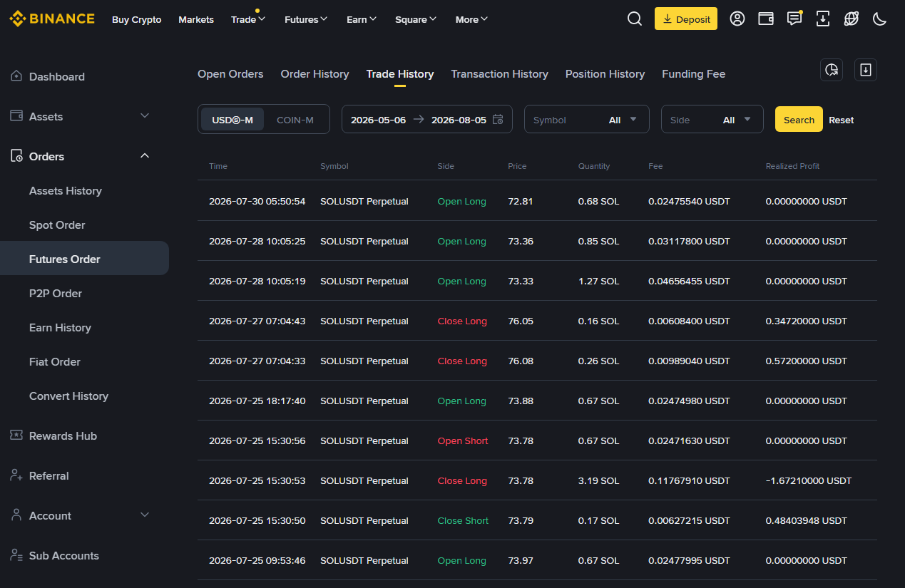Viewport: 905px width, 588px height.
Task: Click the 0.04656455 USDT fee cell
Action: [689, 282]
